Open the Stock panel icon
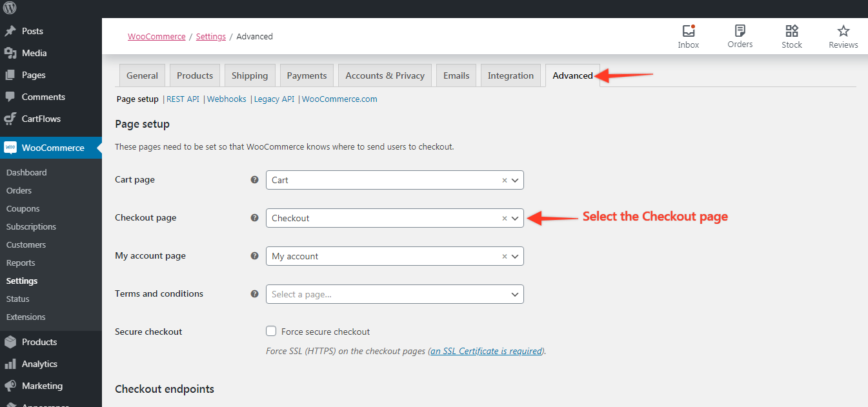The width and height of the screenshot is (868, 407). point(791,31)
